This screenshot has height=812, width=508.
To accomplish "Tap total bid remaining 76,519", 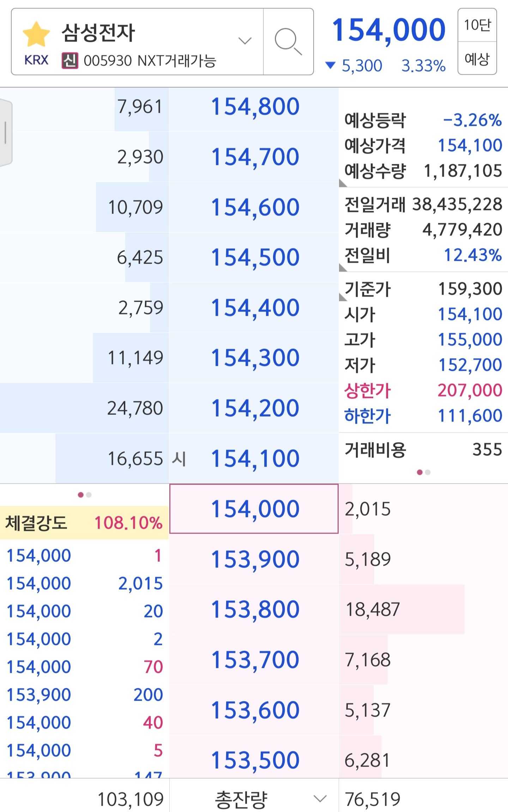I will pos(373,799).
